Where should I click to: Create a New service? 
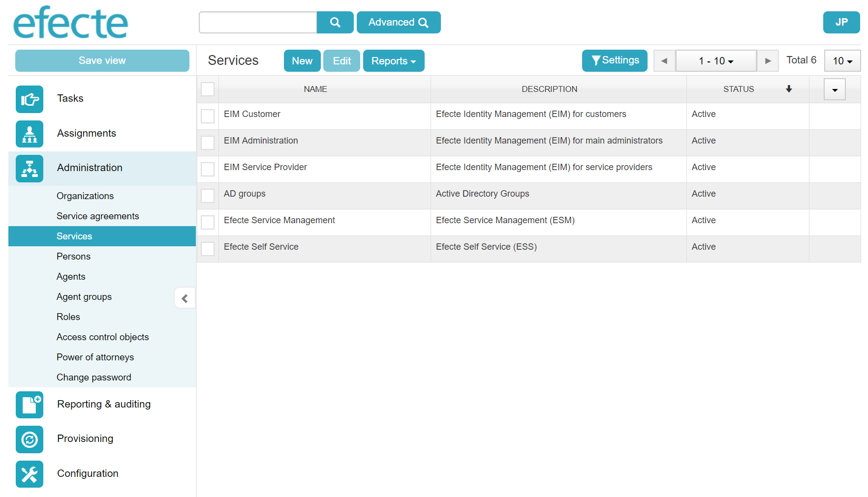302,61
